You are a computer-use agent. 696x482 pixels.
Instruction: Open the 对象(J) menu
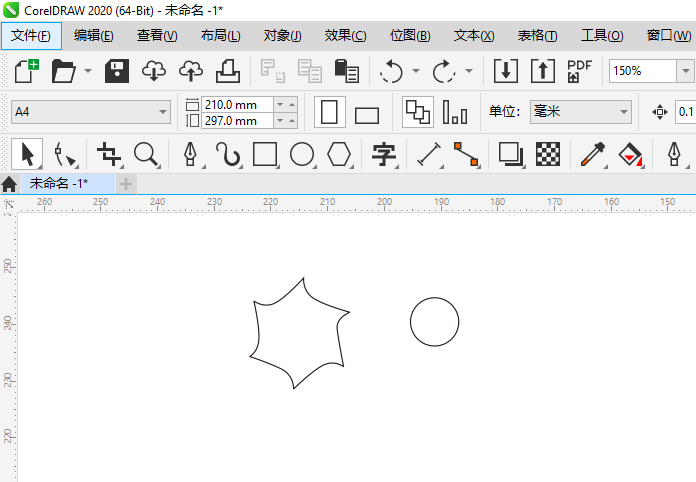point(283,36)
